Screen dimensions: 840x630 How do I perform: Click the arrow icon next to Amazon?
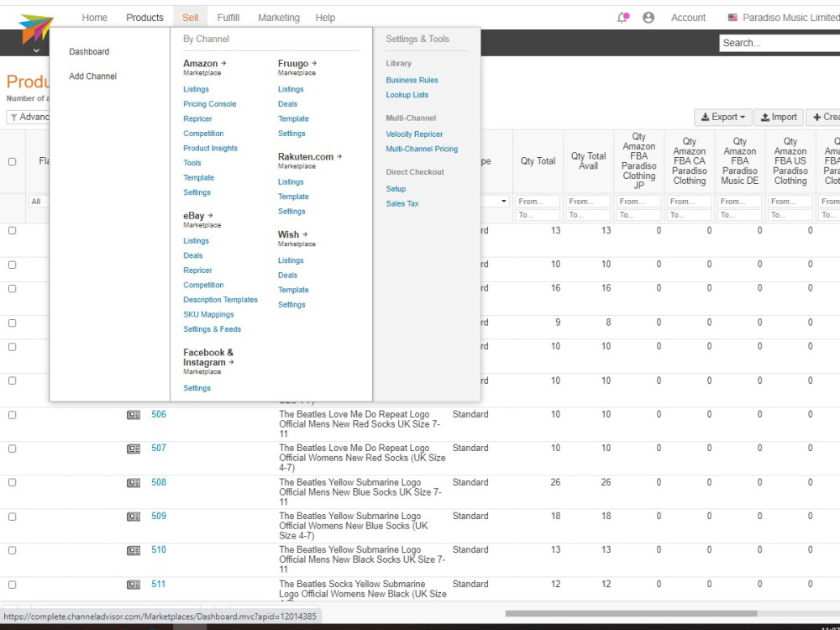click(x=223, y=63)
